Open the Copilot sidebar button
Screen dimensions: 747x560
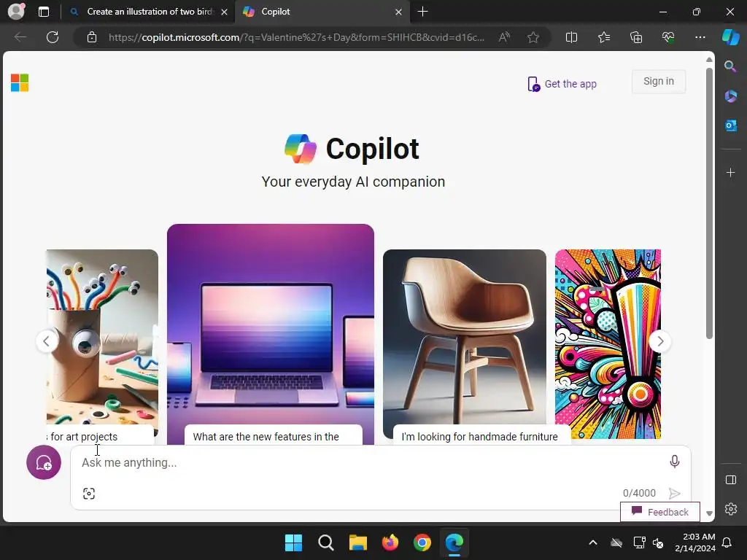[730, 37]
